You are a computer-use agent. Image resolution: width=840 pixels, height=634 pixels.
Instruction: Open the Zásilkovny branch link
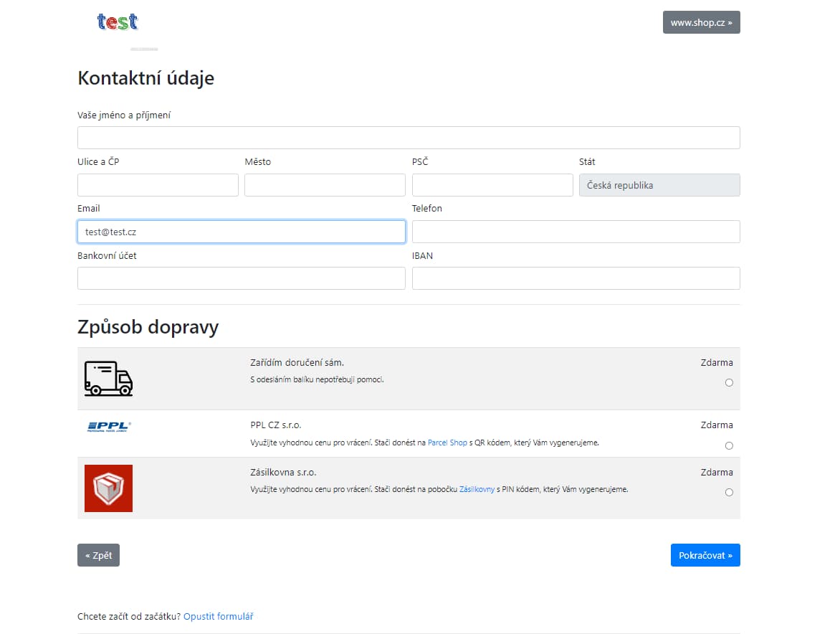[477, 489]
